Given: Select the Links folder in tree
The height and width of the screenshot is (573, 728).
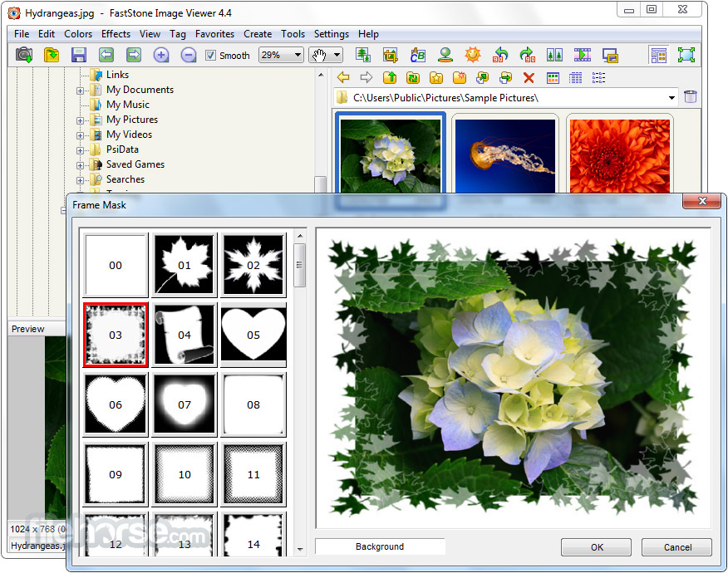Looking at the screenshot, I should (x=117, y=75).
